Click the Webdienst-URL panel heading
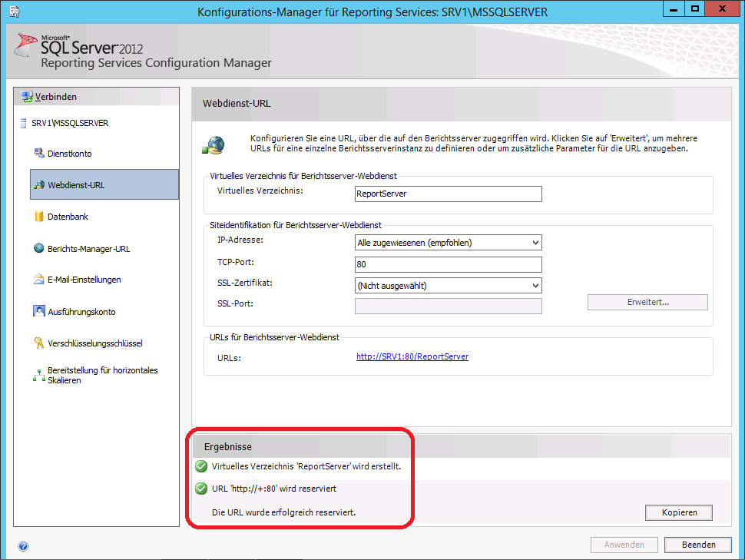 point(237,103)
